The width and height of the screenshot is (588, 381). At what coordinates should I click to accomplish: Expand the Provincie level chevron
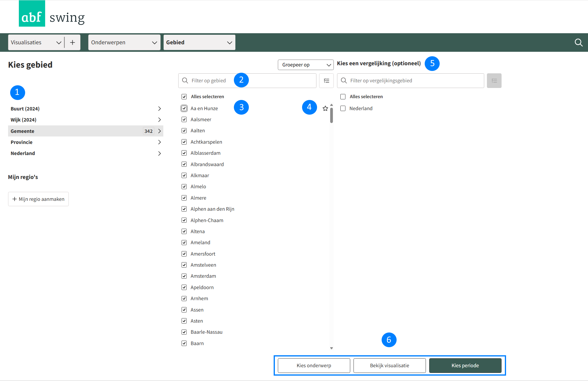159,142
